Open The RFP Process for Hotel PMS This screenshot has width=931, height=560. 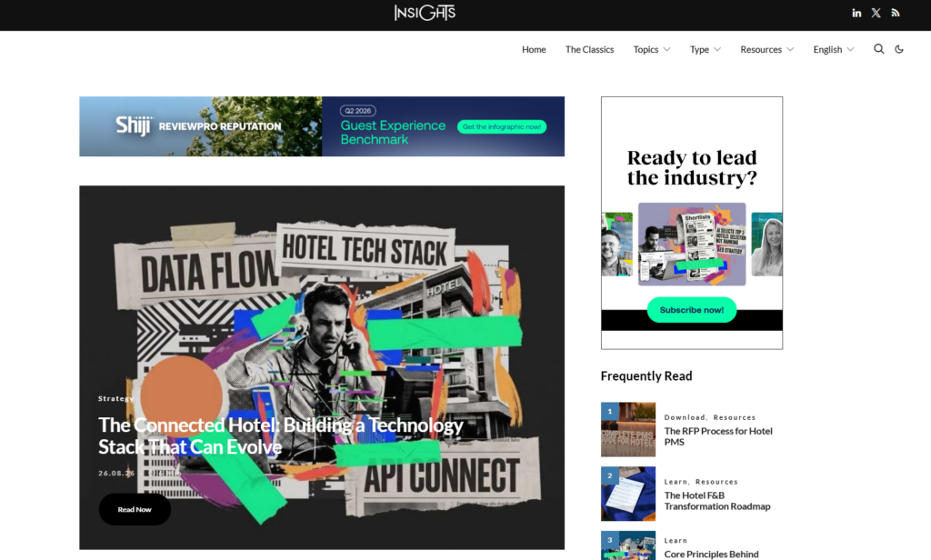pyautogui.click(x=718, y=436)
